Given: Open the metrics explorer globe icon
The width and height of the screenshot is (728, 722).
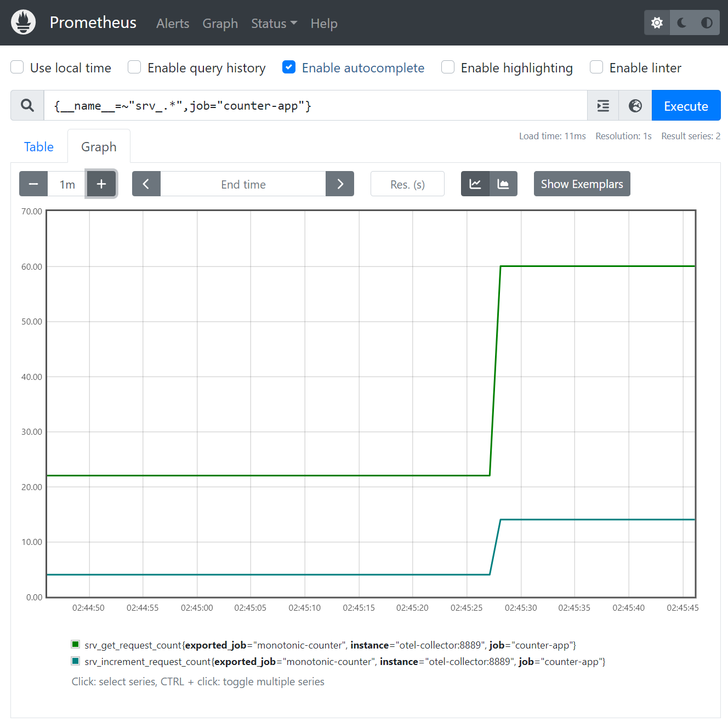Looking at the screenshot, I should [635, 106].
